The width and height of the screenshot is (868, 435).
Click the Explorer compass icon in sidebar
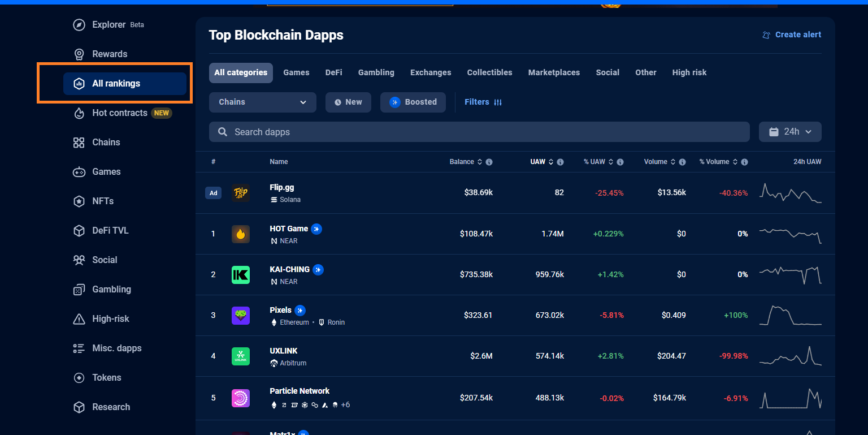point(79,25)
